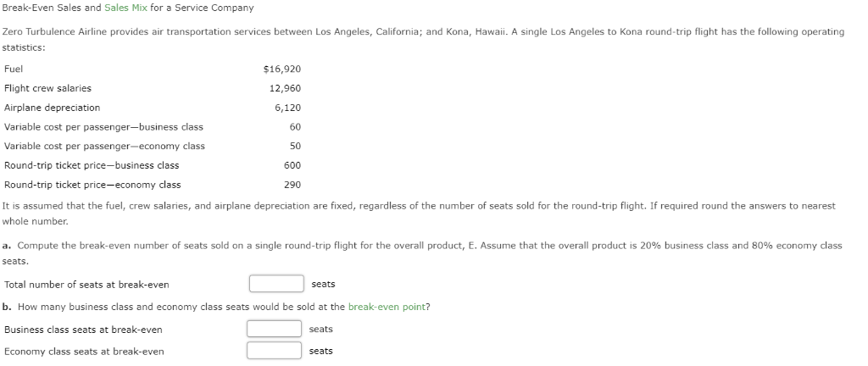Select the economy class seats input box
868x366 pixels.
(x=274, y=351)
